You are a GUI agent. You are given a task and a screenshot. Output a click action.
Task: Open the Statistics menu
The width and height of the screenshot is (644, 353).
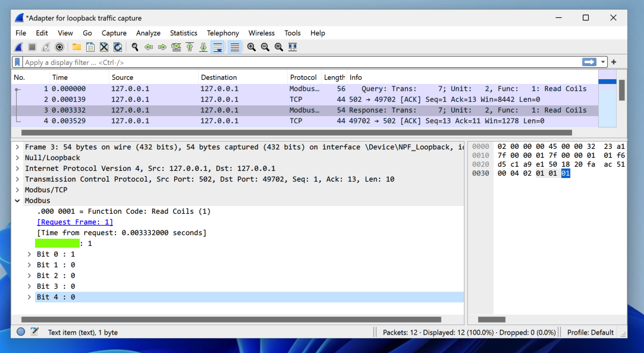click(183, 33)
